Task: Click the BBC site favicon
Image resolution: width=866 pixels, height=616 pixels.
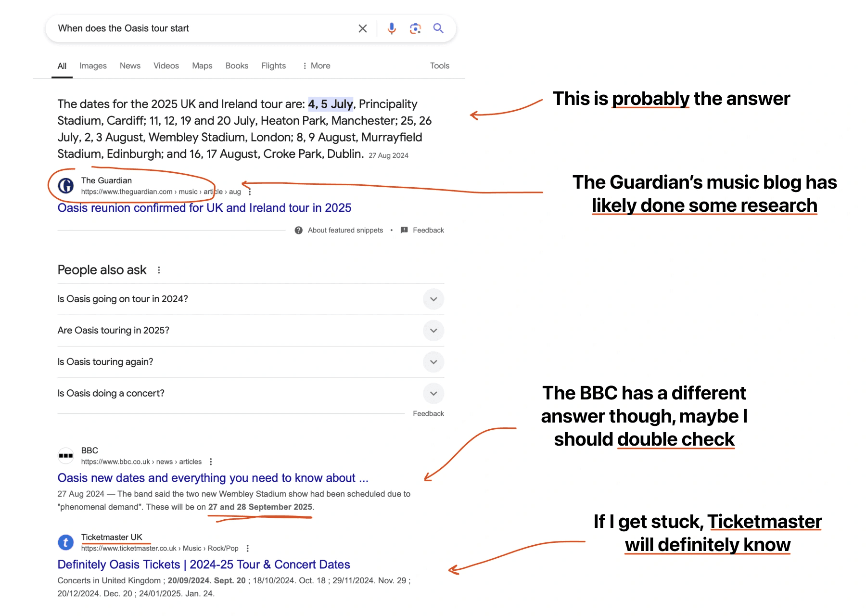Action: [66, 455]
